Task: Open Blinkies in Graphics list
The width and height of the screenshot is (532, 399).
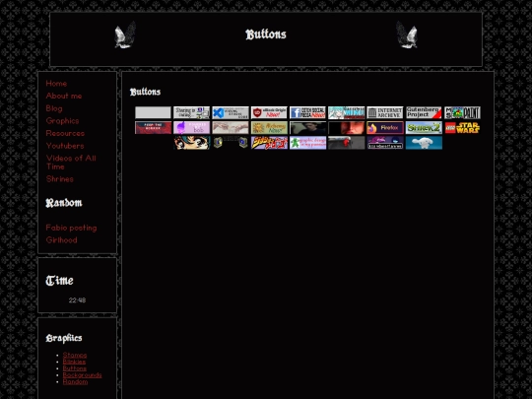Action: pyautogui.click(x=74, y=362)
